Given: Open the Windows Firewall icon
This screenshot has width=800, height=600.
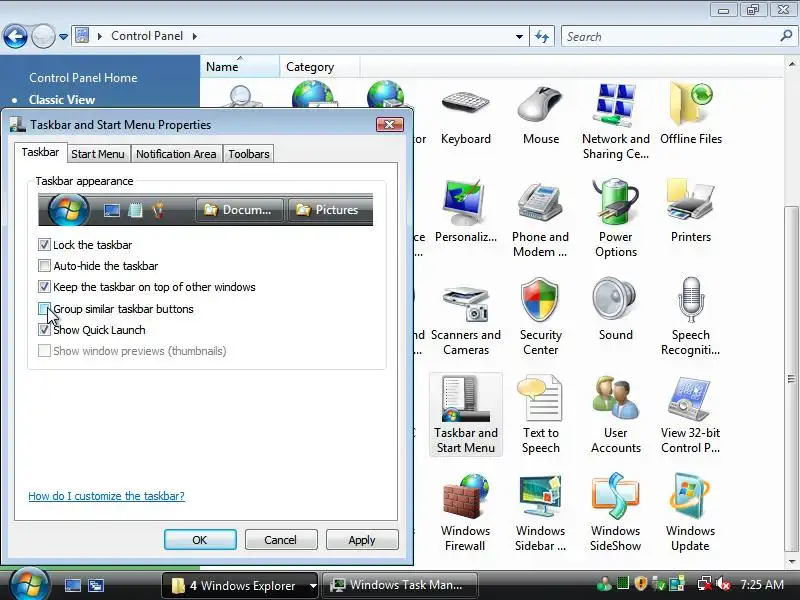Looking at the screenshot, I should (x=465, y=512).
